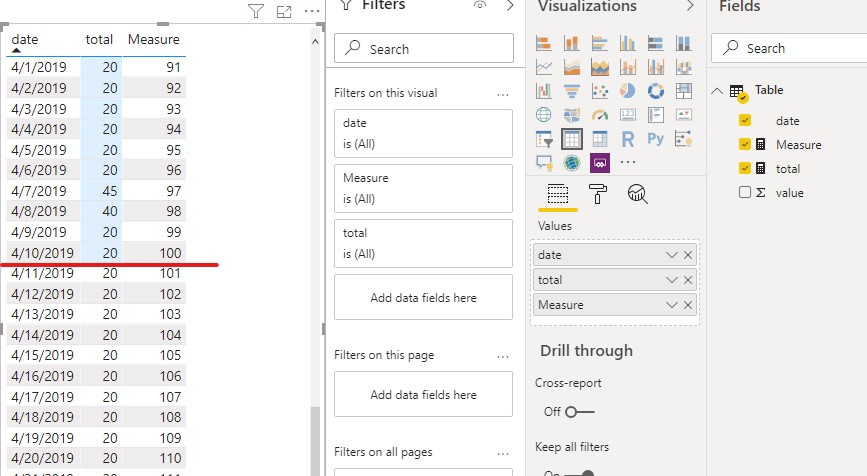
Task: Select the Ribbon chart visualization
Action: pyautogui.click(x=684, y=67)
